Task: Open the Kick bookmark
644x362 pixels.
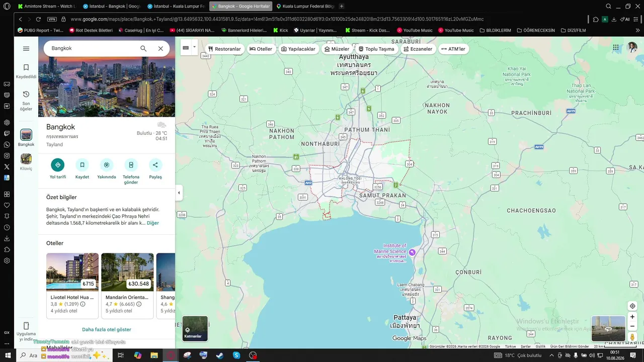Action: pos(281,30)
